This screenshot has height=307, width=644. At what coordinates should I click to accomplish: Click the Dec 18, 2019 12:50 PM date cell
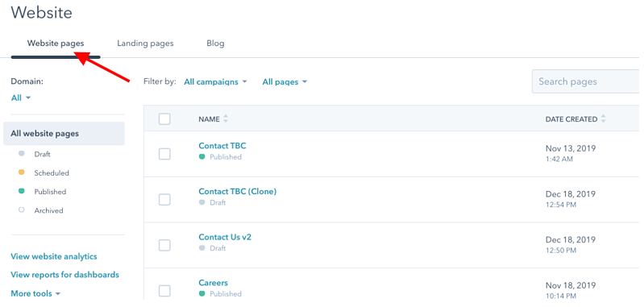point(571,244)
